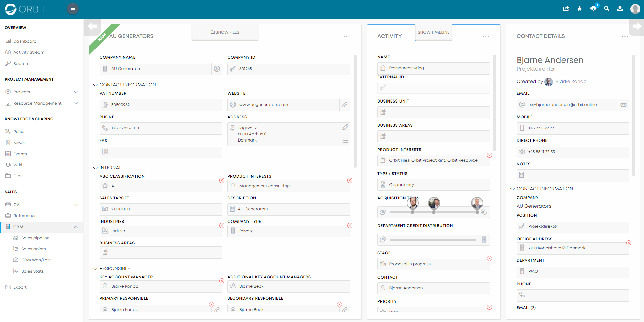Image resolution: width=644 pixels, height=322 pixels.
Task: Click the share icon in the top bar
Action: (566, 9)
